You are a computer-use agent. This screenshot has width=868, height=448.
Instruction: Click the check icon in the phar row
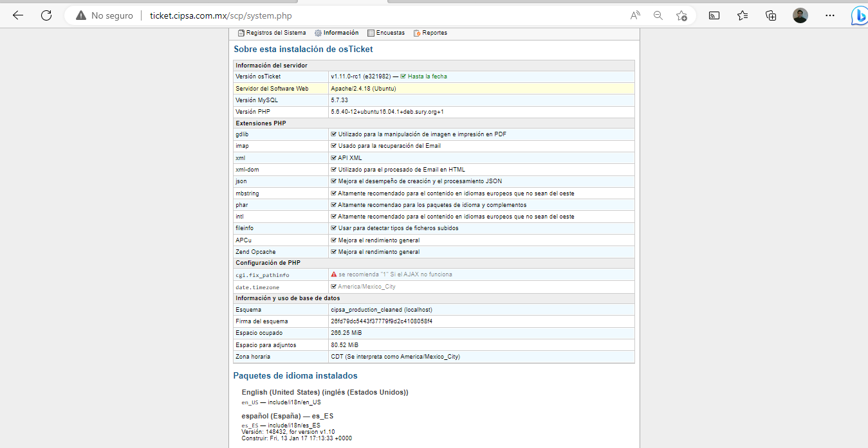pyautogui.click(x=334, y=205)
